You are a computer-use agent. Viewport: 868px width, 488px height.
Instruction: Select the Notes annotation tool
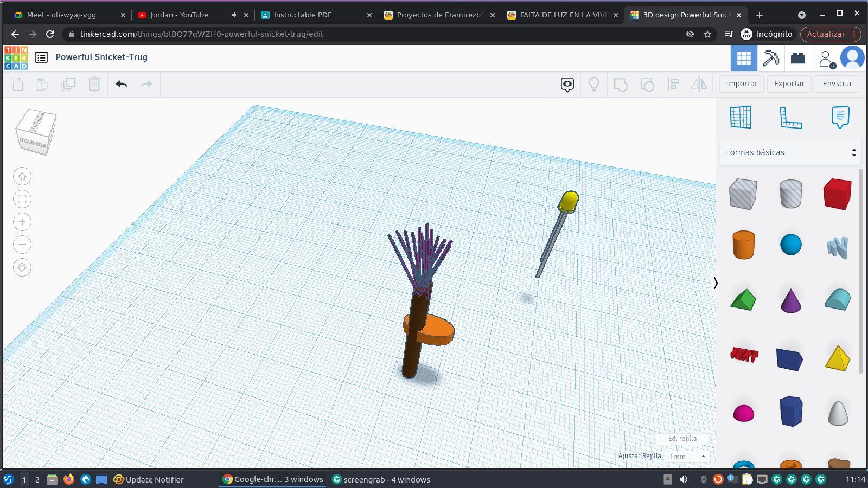point(840,117)
